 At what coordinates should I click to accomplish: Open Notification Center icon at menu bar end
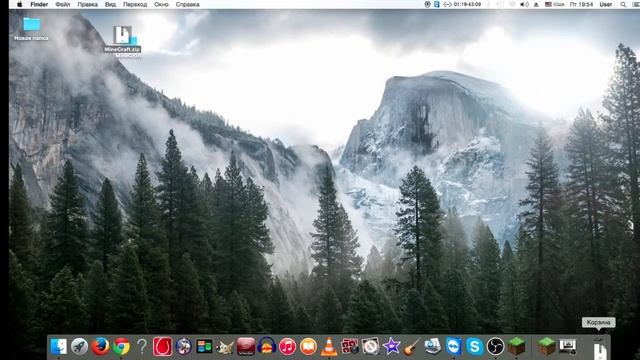click(x=636, y=4)
